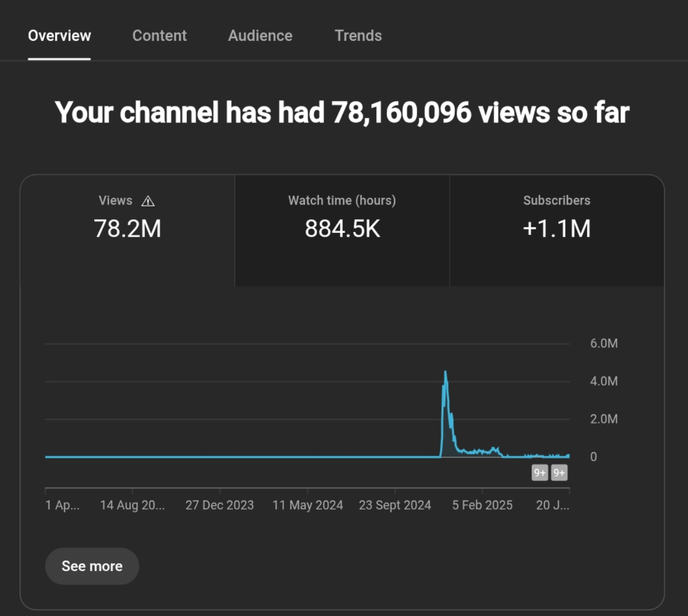Click the 6.0M axis label
This screenshot has width=688, height=616.
click(604, 344)
